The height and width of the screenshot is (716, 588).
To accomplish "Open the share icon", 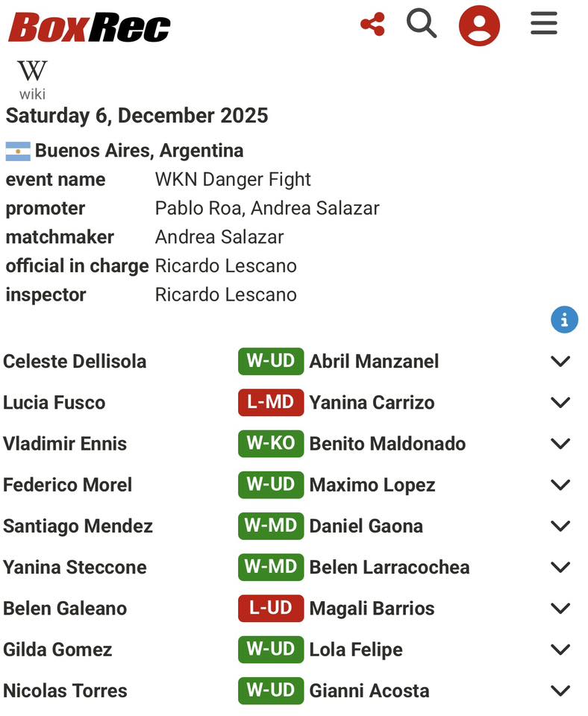I will 372,25.
